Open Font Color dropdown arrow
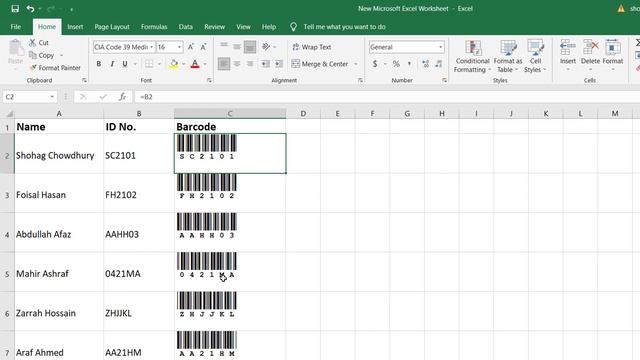Screen dimensions: 640x360 205,64
